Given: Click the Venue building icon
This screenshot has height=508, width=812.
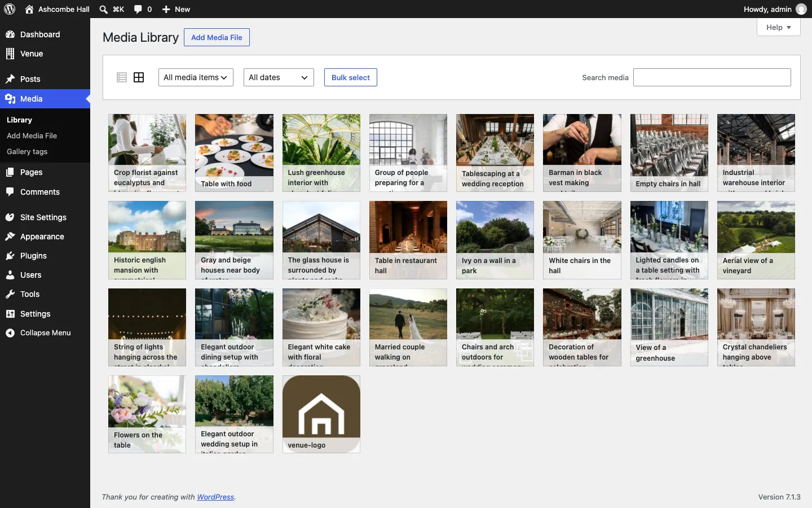Looking at the screenshot, I should click(x=10, y=54).
